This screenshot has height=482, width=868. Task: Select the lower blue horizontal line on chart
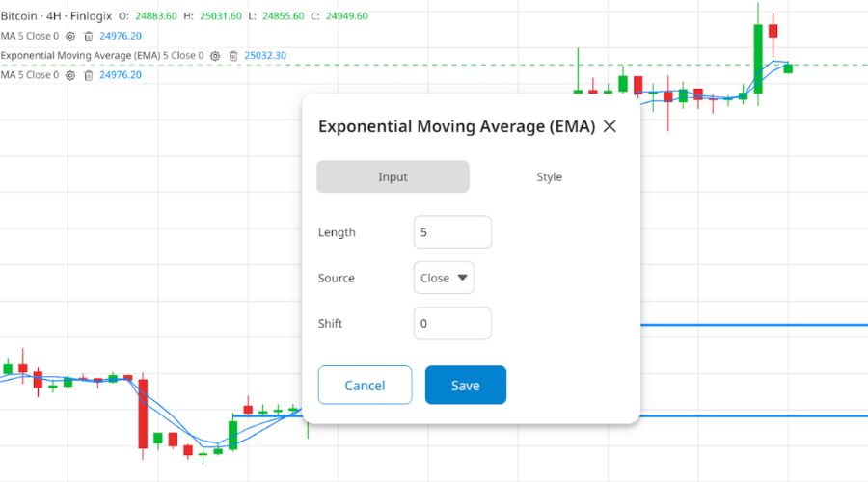tap(752, 415)
